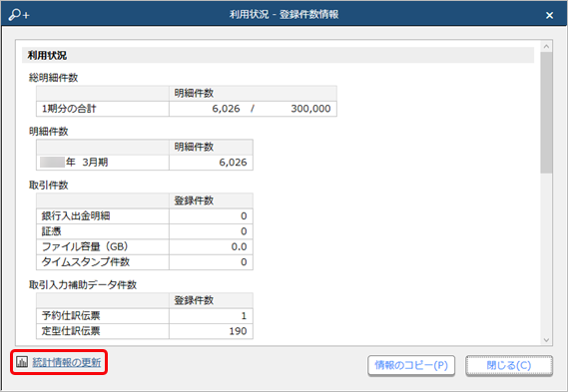Click the 0 value for 証憑

(x=244, y=231)
